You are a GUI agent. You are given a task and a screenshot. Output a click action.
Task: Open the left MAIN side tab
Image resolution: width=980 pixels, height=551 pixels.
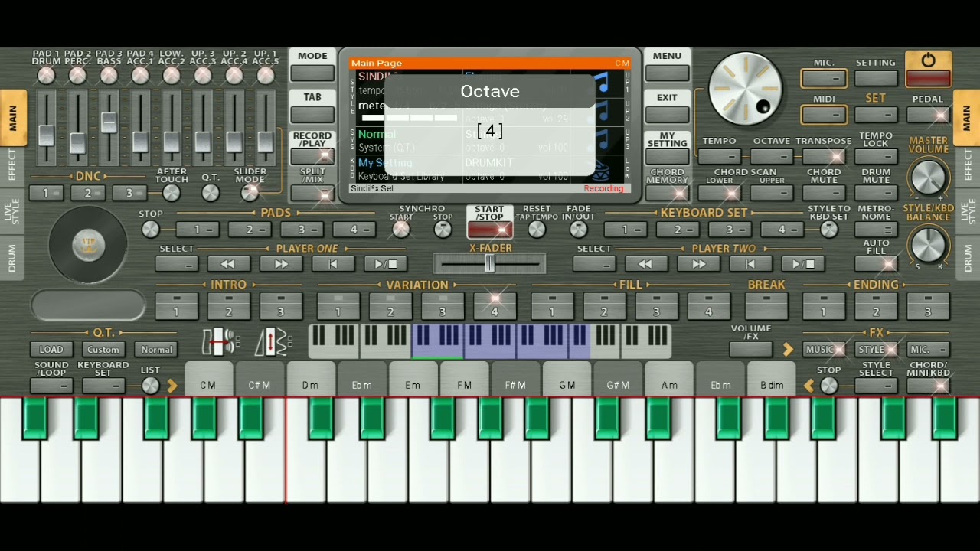pyautogui.click(x=13, y=118)
